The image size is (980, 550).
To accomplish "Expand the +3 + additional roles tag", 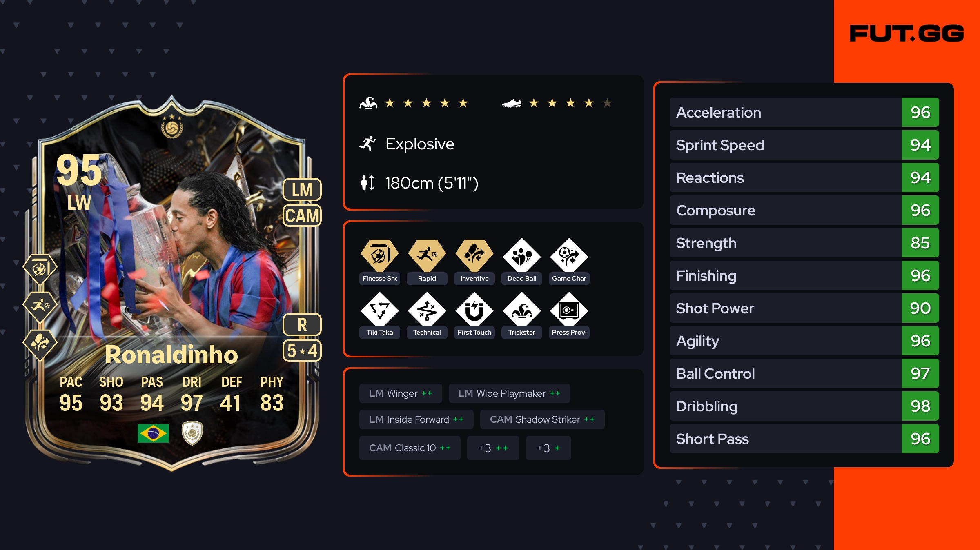I will click(548, 448).
